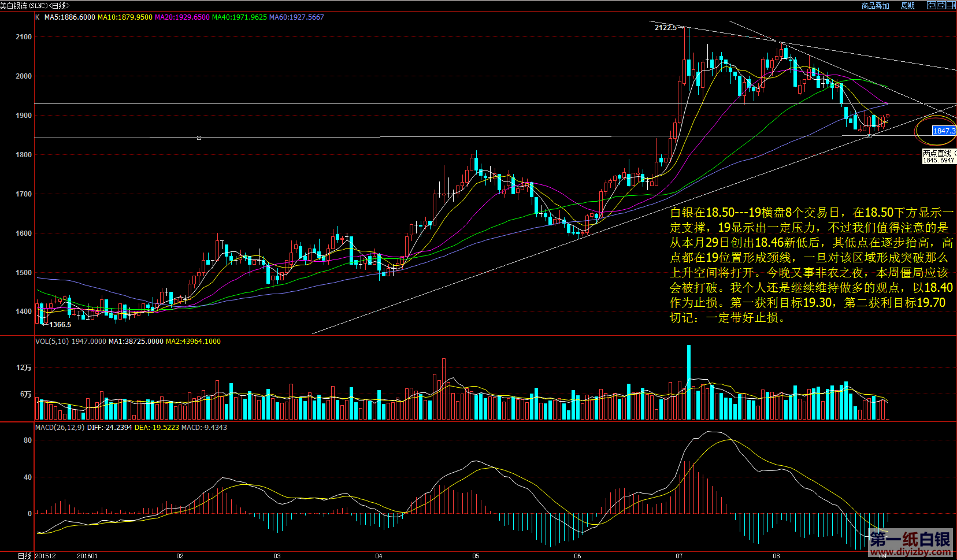This screenshot has width=957, height=560.
Task: Open 商品叠加 overlay link
Action: pos(875,6)
